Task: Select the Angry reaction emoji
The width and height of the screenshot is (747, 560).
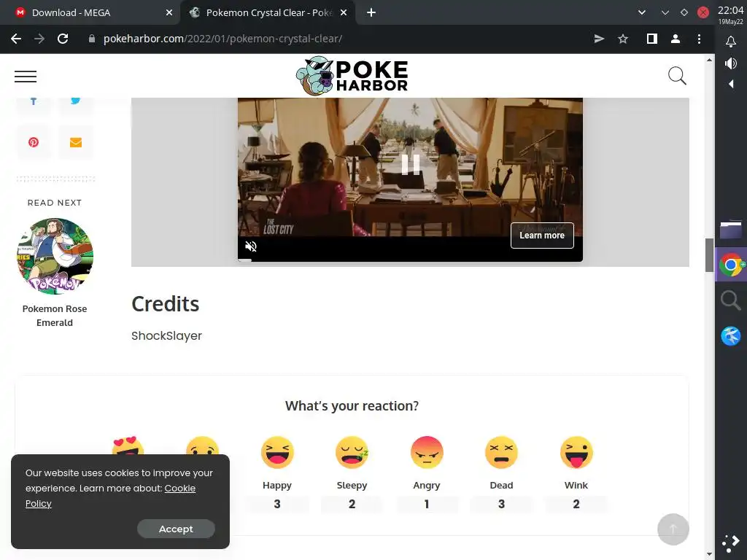Action: click(x=427, y=452)
